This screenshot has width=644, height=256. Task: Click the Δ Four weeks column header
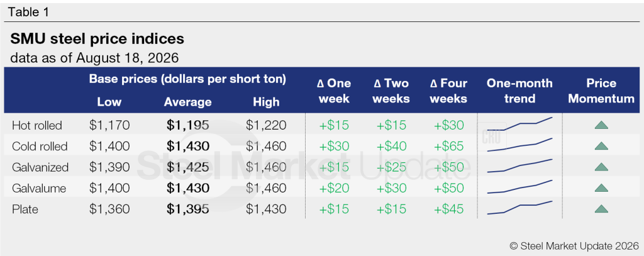click(x=448, y=91)
